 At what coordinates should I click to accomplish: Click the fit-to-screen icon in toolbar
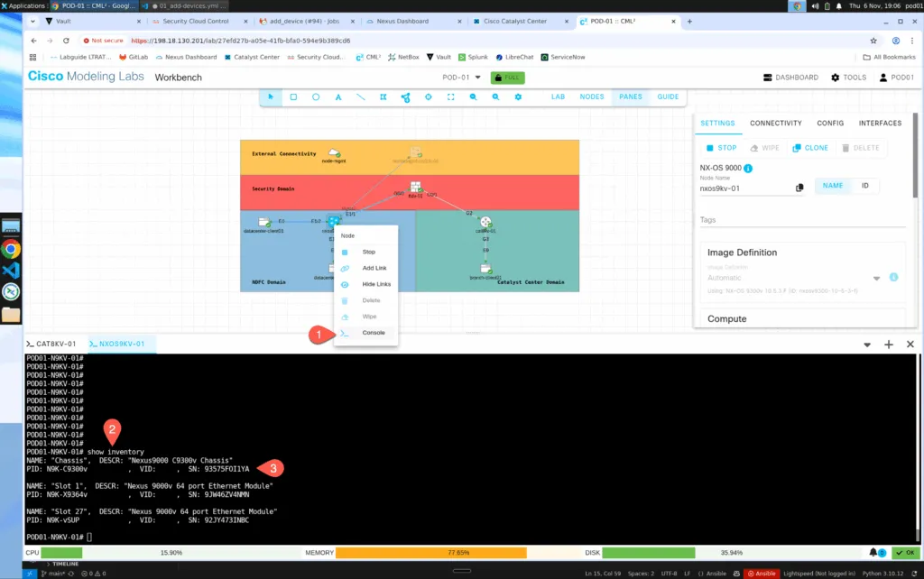(x=450, y=97)
